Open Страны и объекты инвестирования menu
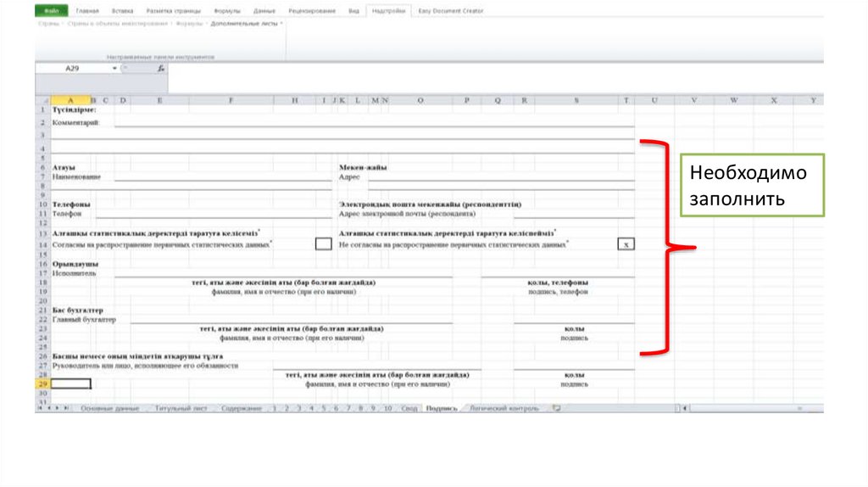Image resolution: width=868 pixels, height=487 pixels. (118, 24)
